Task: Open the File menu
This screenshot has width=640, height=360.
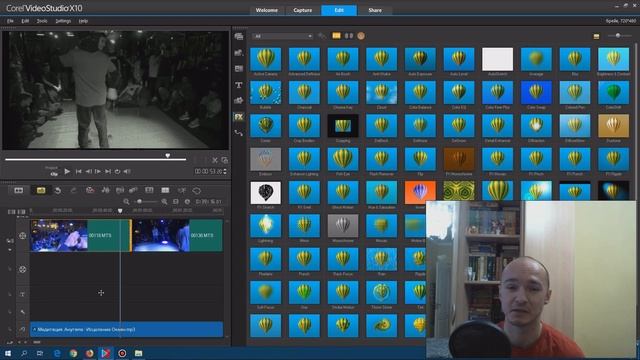Action: 10,21
